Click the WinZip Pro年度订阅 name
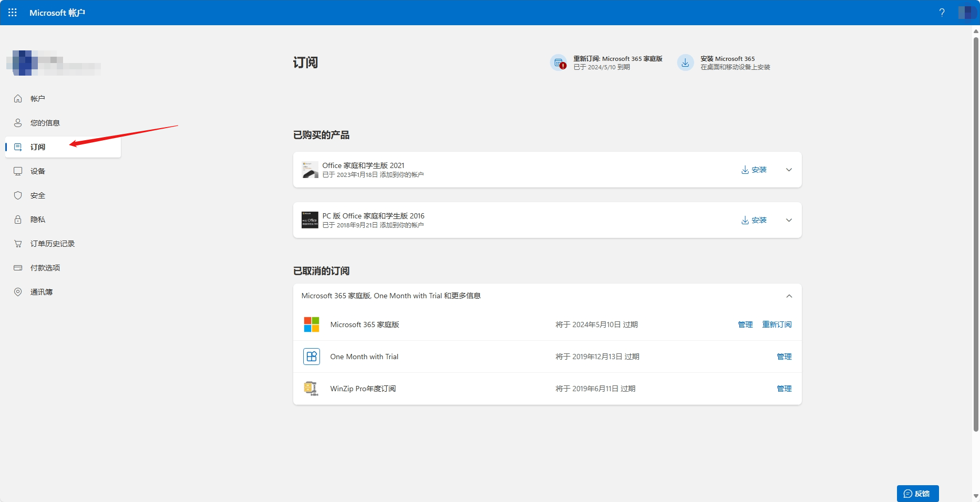This screenshot has height=502, width=980. 363,389
